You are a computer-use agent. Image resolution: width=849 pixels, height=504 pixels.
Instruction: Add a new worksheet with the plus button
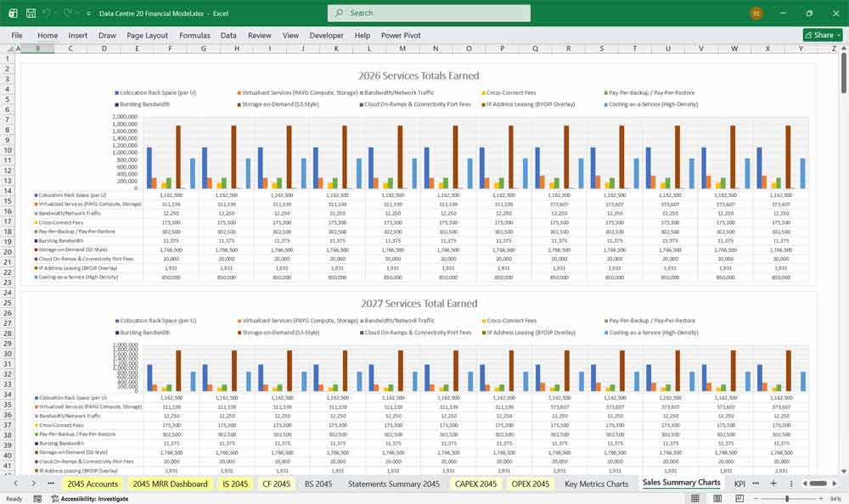tap(773, 484)
